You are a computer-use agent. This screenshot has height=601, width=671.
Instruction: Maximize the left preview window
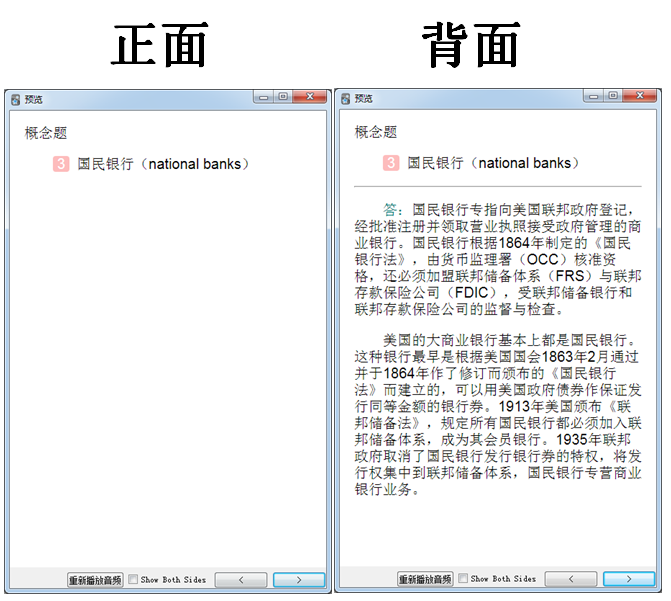(x=283, y=97)
